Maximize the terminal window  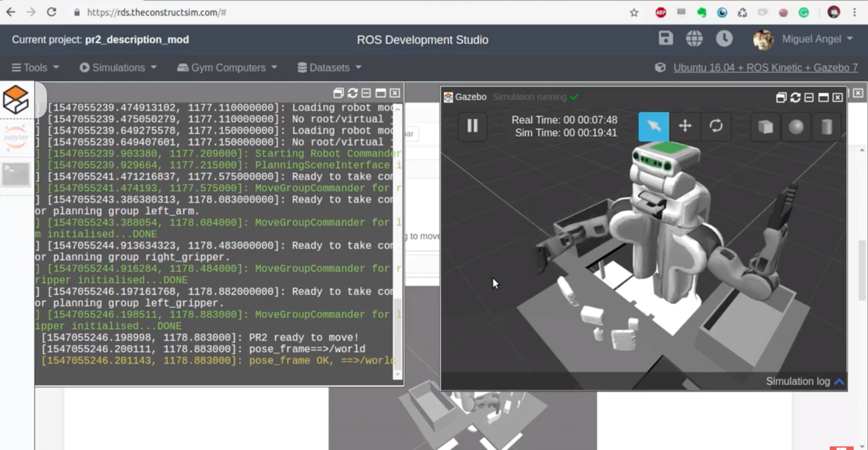point(381,93)
